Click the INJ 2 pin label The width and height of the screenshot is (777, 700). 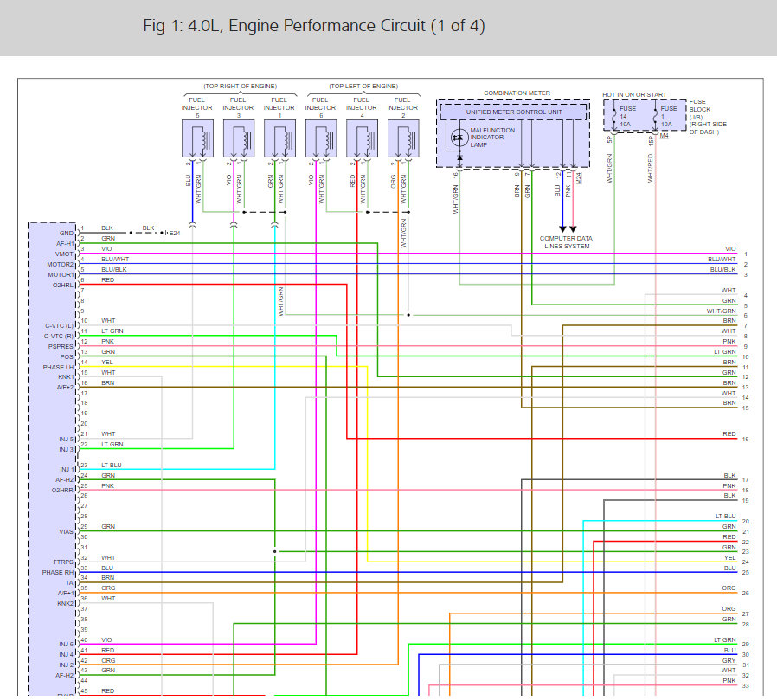[67, 665]
